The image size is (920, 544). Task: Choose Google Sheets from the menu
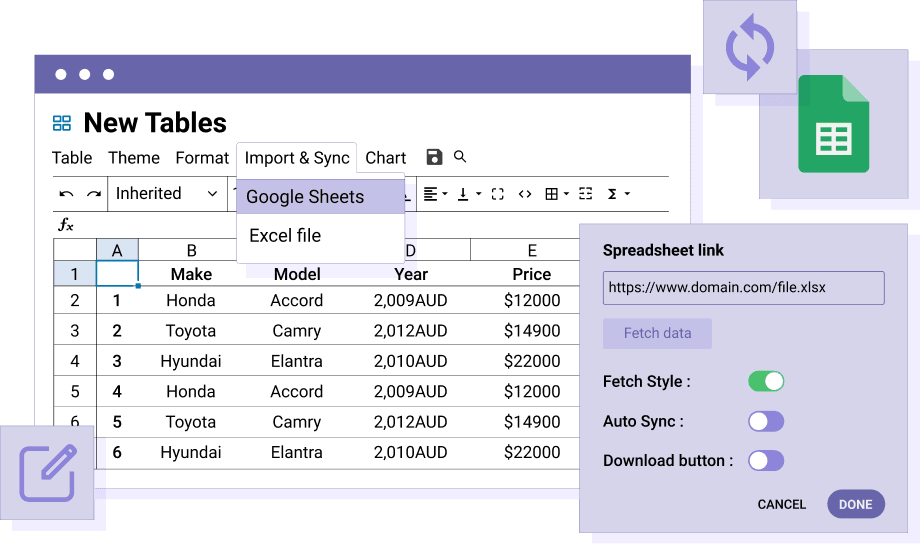click(x=320, y=197)
